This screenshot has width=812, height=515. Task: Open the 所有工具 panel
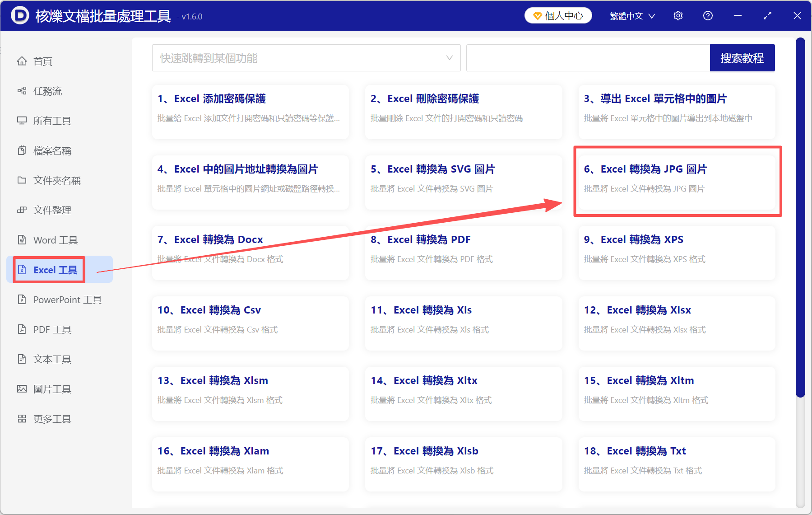click(54, 121)
